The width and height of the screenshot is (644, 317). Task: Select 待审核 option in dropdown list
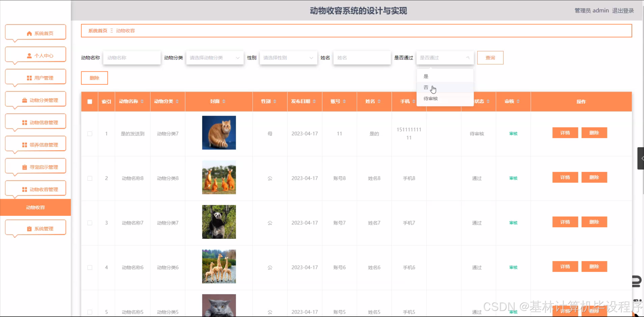pos(431,99)
